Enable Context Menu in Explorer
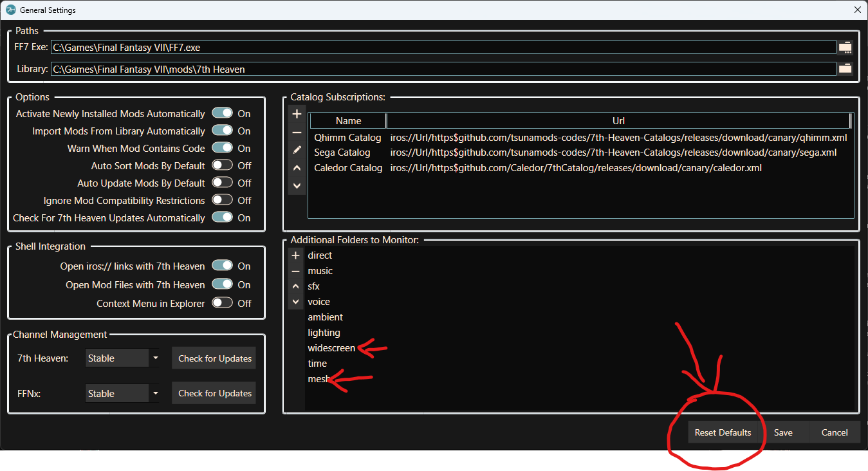The image size is (868, 471). (222, 303)
